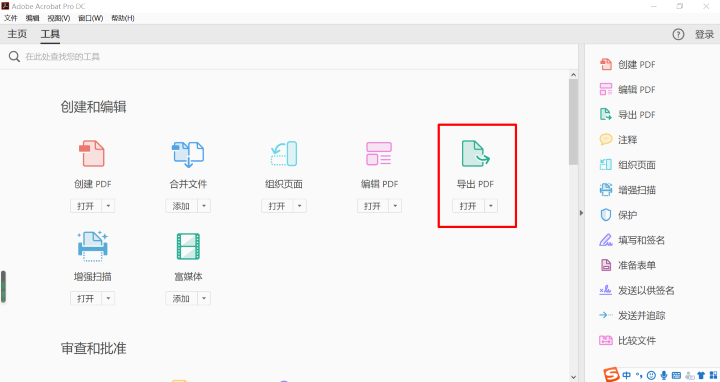Click Sogou punctuation mode indicator

[x=639, y=376]
